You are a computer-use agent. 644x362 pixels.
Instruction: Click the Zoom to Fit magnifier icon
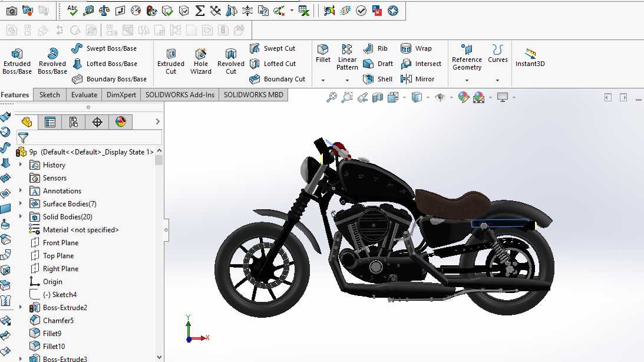pyautogui.click(x=332, y=97)
